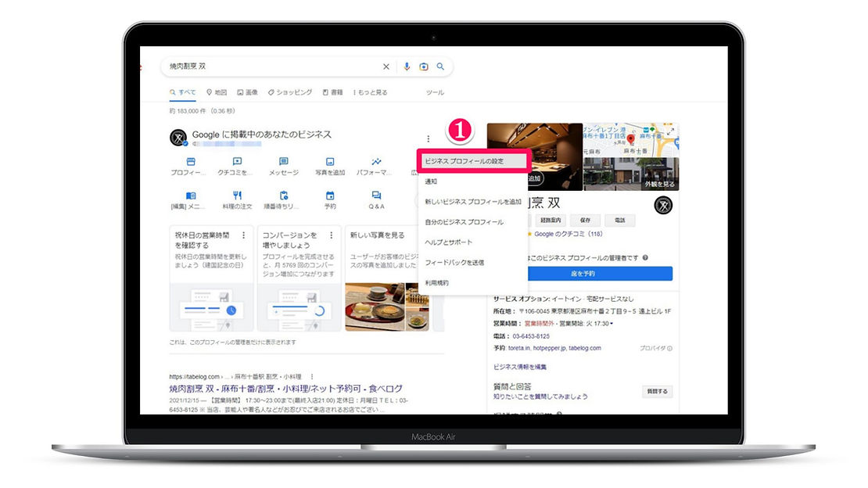The width and height of the screenshot is (868, 488).
Task: Open image search camera icon
Action: click(424, 66)
